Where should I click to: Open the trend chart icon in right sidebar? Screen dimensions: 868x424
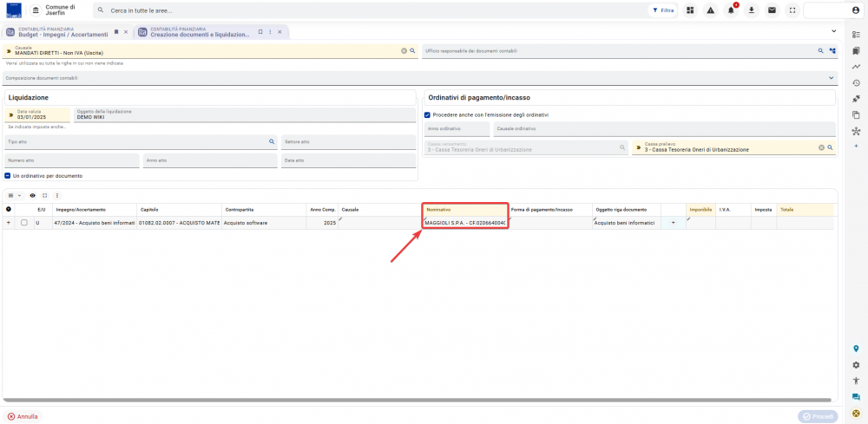click(856, 67)
